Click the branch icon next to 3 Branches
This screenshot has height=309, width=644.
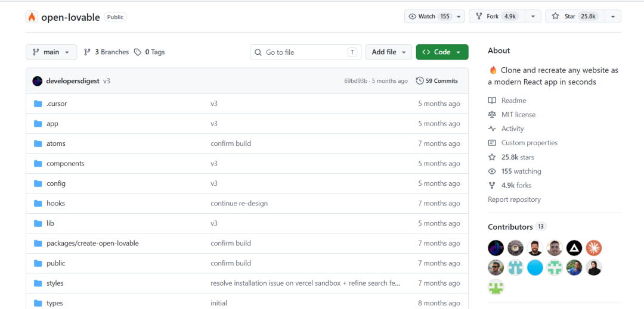(x=87, y=52)
